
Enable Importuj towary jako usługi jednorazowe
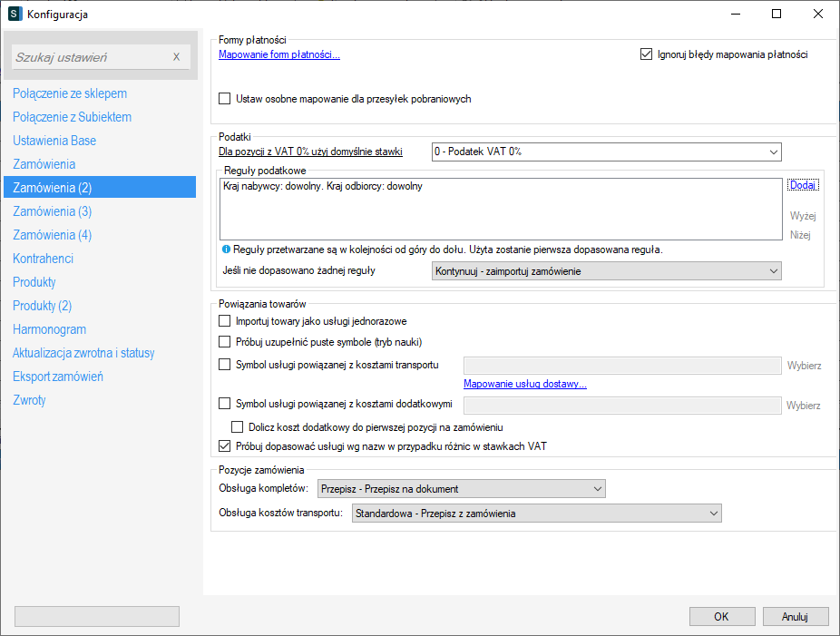point(226,321)
